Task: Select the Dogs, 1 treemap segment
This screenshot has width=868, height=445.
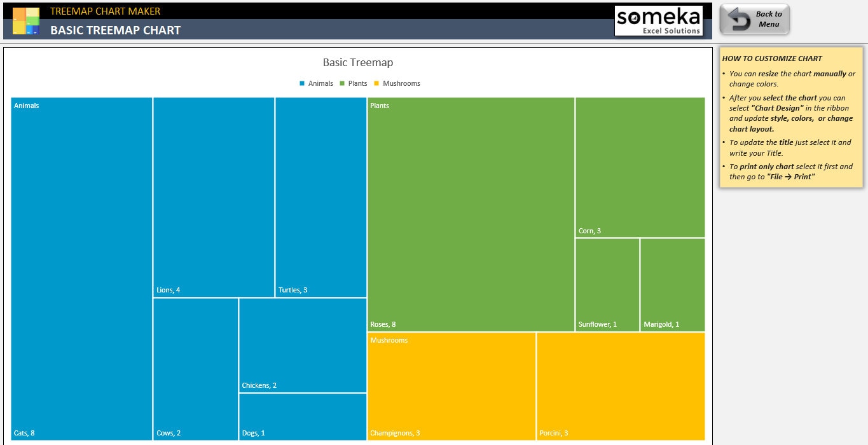Action: pyautogui.click(x=302, y=416)
